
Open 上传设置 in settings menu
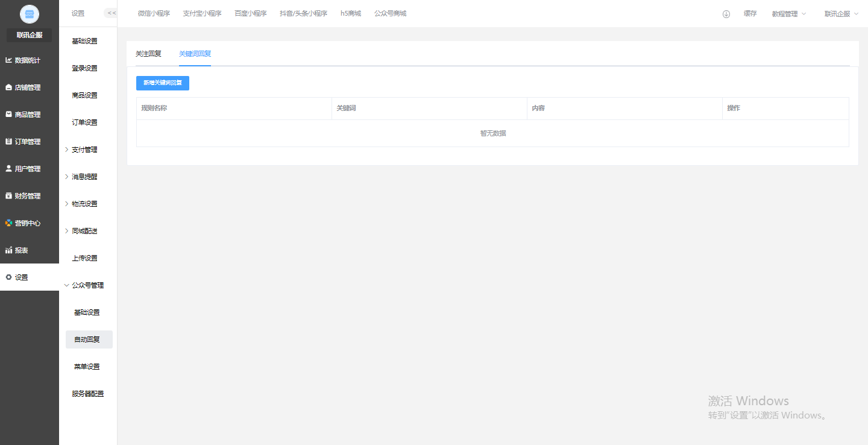pyautogui.click(x=84, y=258)
